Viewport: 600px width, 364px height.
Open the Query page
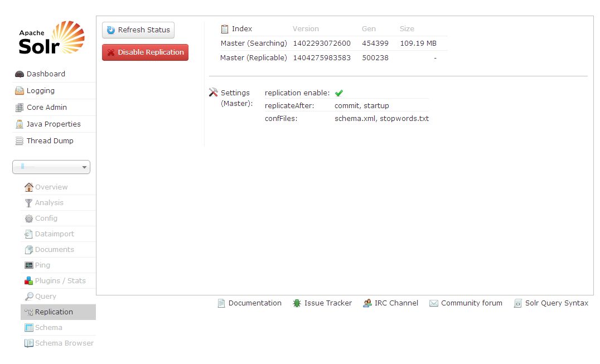click(x=45, y=297)
